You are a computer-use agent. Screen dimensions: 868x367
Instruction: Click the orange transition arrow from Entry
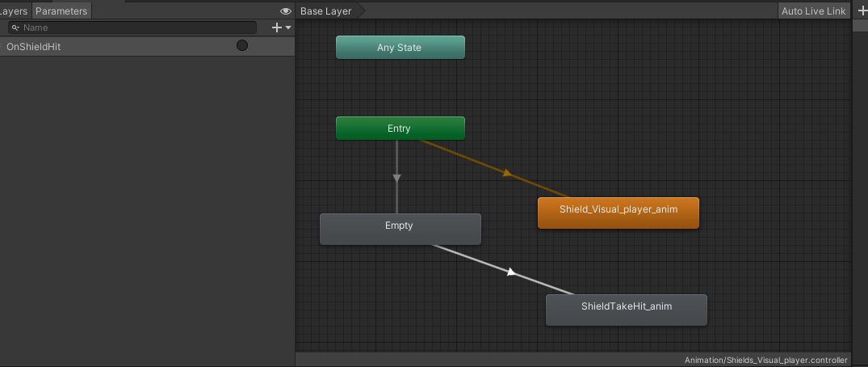[x=506, y=172]
